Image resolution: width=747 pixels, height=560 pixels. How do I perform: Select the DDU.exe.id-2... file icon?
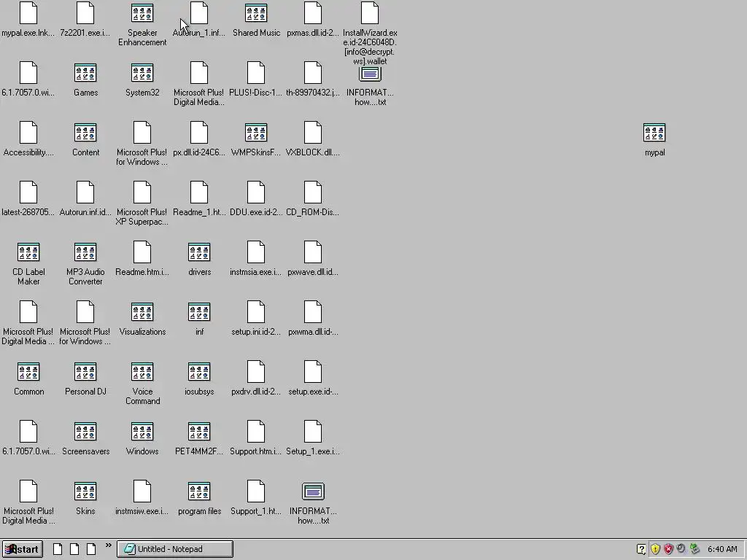(x=256, y=192)
